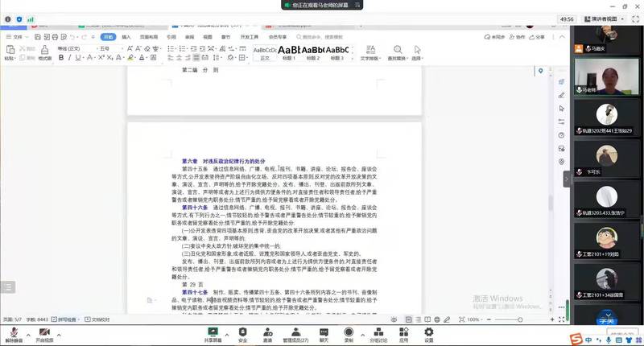This screenshot has height=346, width=644.
Task: Click the 格式刷 format painter button
Action: click(45, 58)
